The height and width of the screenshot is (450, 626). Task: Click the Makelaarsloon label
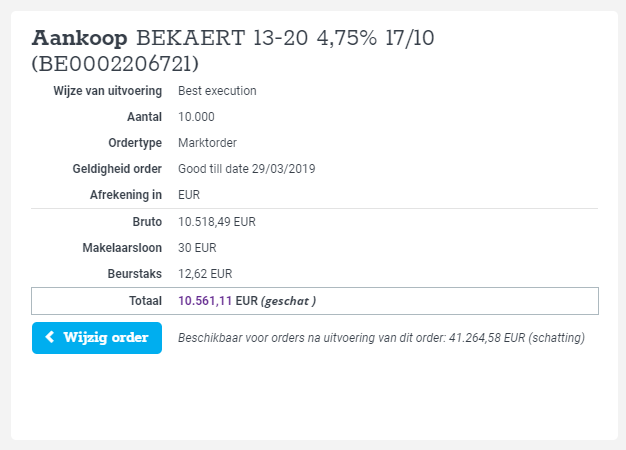point(122,248)
